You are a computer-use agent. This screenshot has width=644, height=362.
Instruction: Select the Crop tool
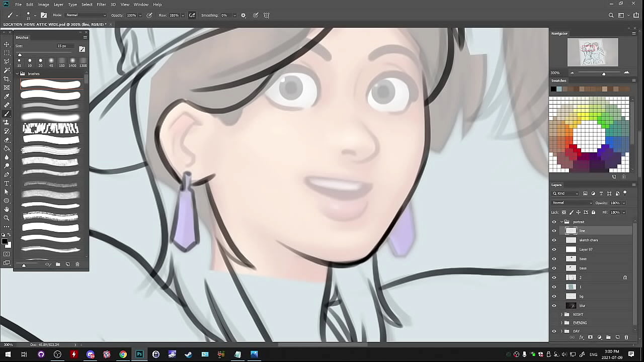7,79
